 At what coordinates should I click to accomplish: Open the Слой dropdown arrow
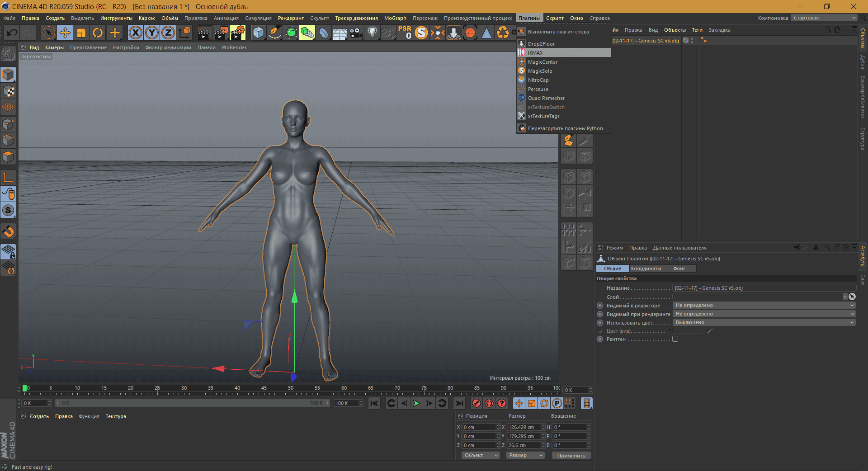point(844,297)
